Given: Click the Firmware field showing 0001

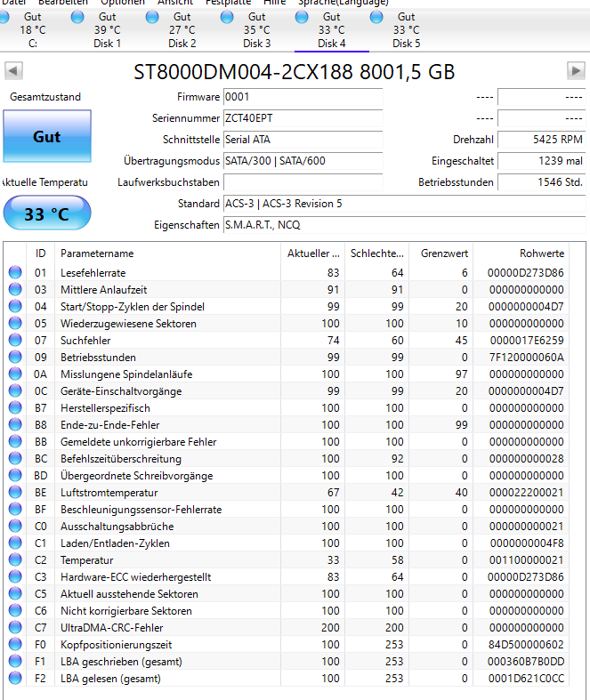Looking at the screenshot, I should (x=303, y=97).
